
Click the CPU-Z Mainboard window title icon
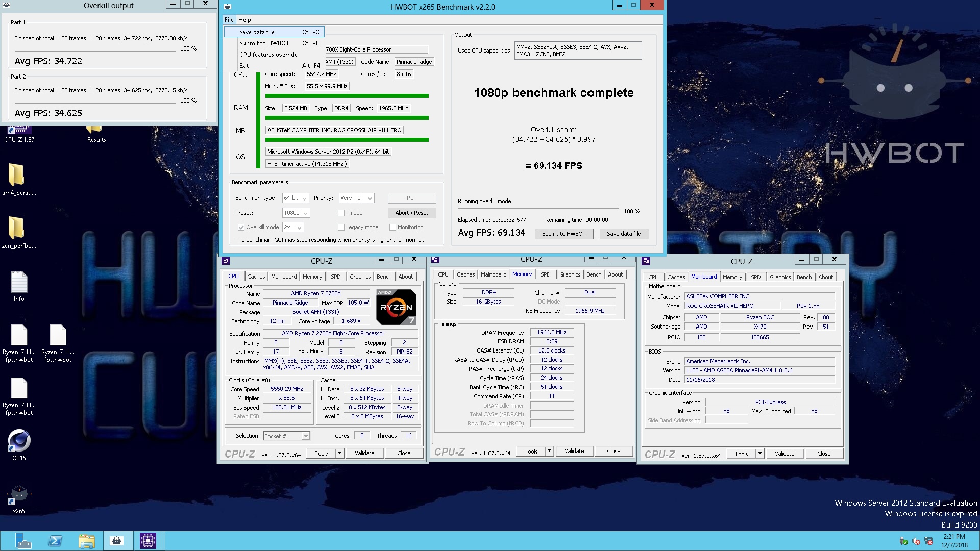click(x=646, y=261)
